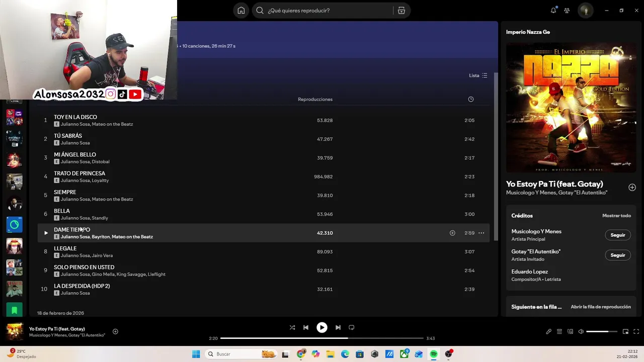Click the clock duration column header icon
Viewport: 644px width, 362px height.
[x=471, y=99]
